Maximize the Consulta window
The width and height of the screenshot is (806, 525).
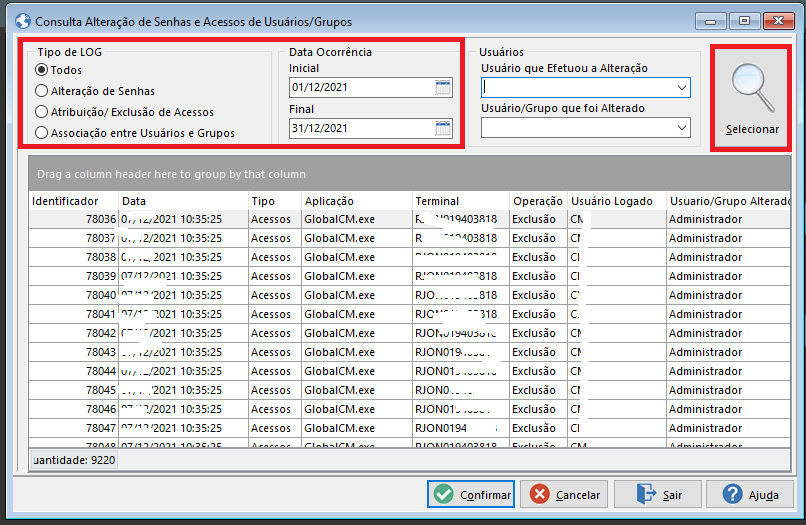coord(744,21)
